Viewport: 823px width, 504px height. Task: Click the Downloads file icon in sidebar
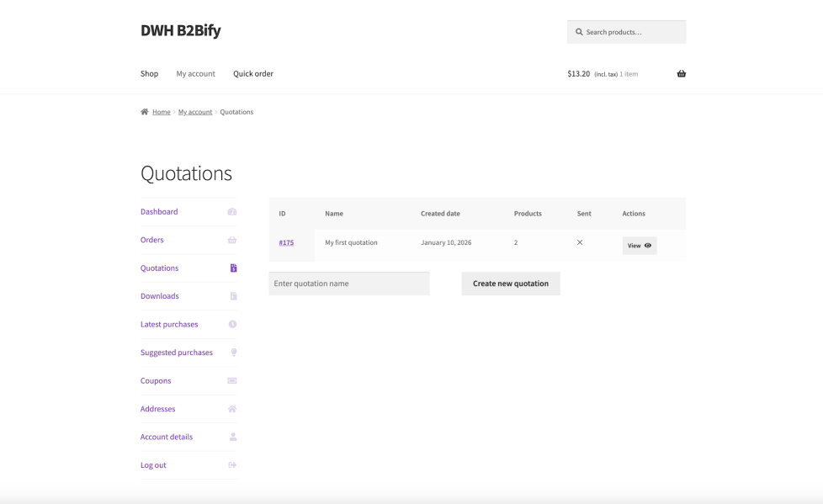click(x=233, y=296)
